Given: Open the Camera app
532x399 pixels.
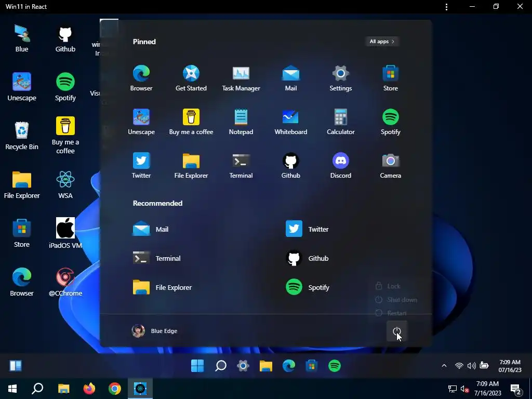Looking at the screenshot, I should [x=391, y=166].
